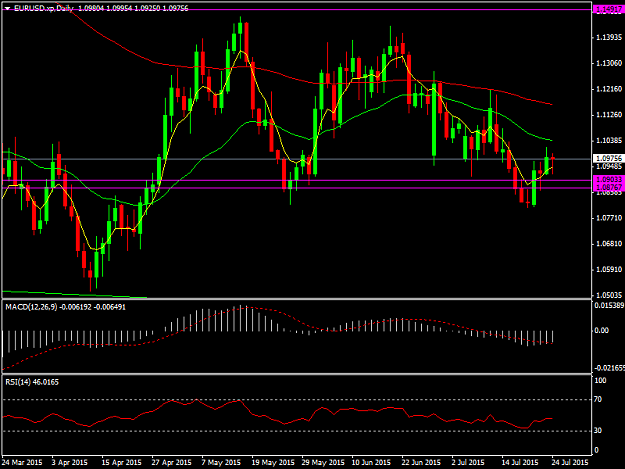
Task: Click the white 1.09756 current price label
Action: (609, 159)
